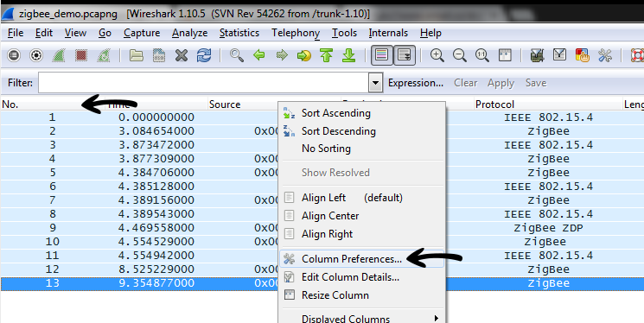Focus the display filter input field
Screen dimensions: 644x323
point(204,83)
